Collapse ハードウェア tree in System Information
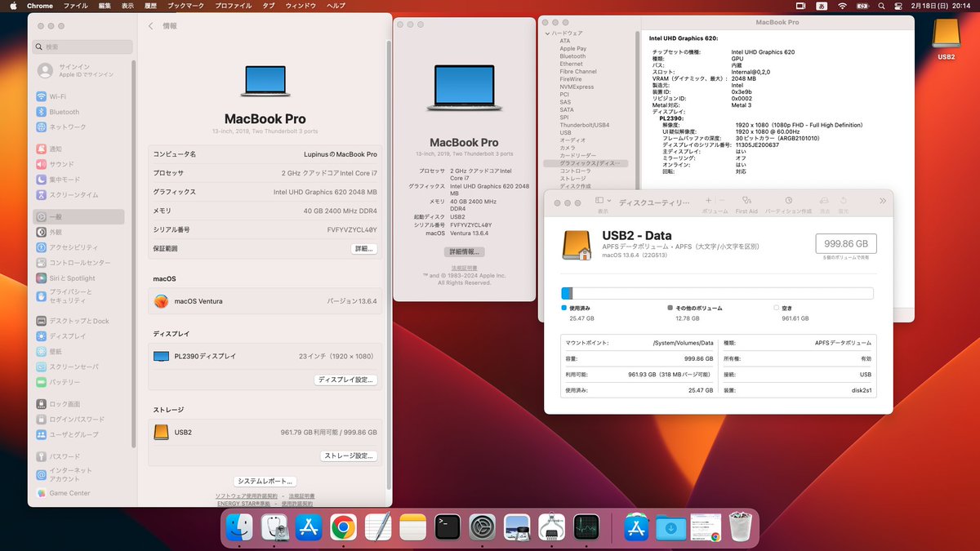 [x=546, y=33]
